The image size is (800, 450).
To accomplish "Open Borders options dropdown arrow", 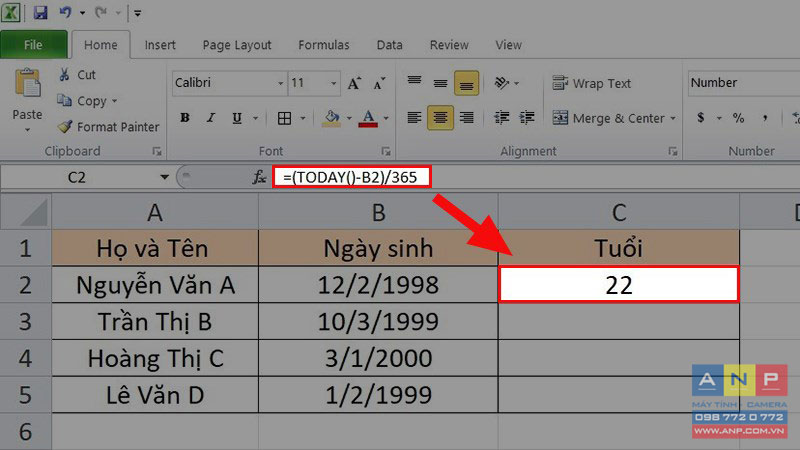I will click(303, 118).
